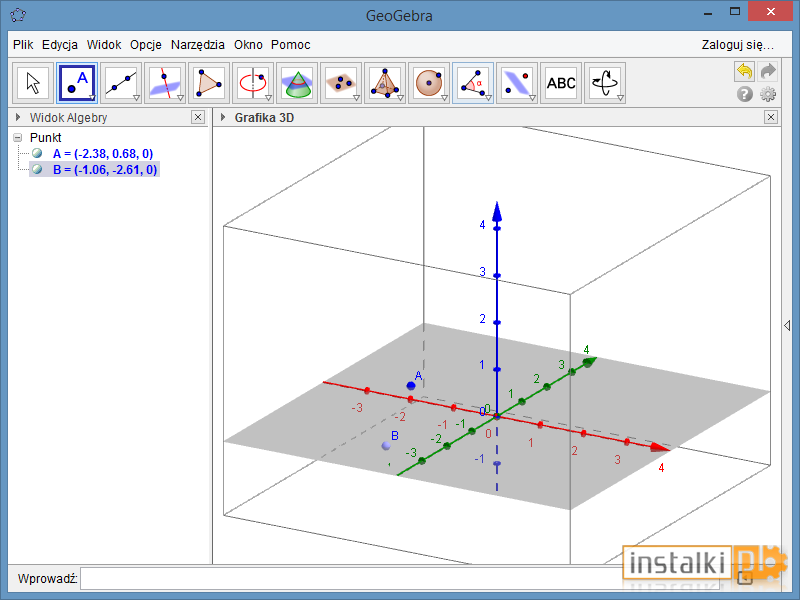Select the Reflect about plane tool
800x600 pixels.
[516, 83]
